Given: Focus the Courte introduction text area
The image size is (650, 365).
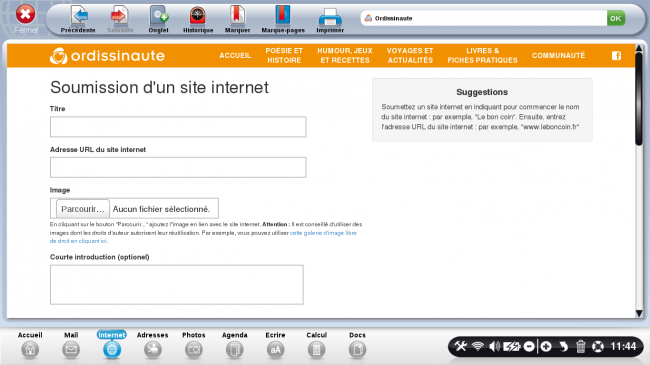Looking at the screenshot, I should coord(177,285).
